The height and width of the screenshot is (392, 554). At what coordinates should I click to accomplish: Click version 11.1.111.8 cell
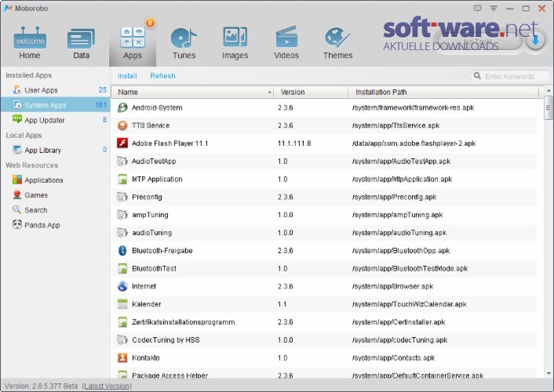pyautogui.click(x=294, y=143)
